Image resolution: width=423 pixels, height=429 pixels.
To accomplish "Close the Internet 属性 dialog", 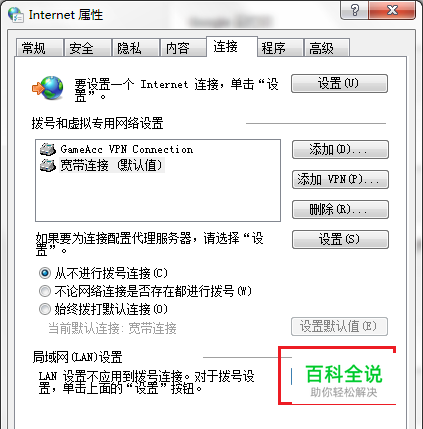I will [x=392, y=10].
